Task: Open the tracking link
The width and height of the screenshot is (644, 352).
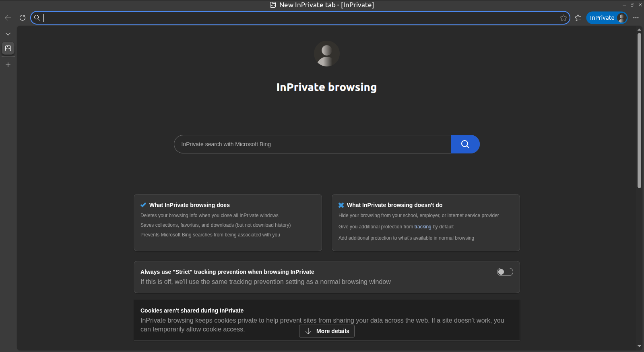Action: click(423, 227)
